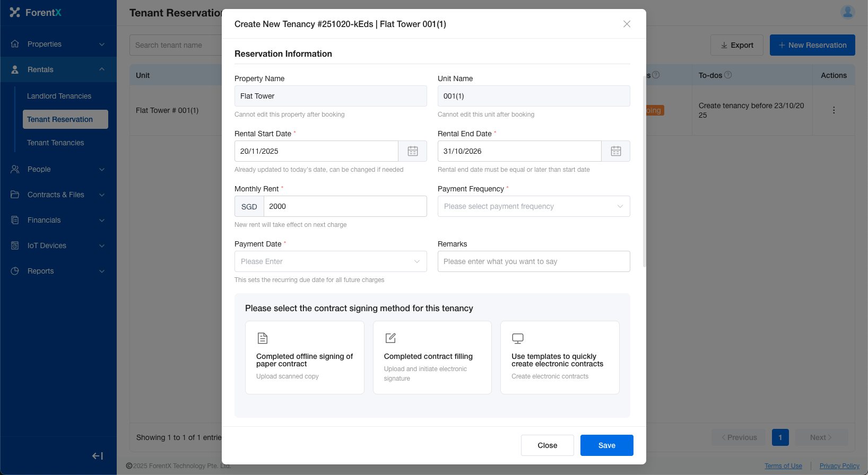Click the modal's vertical scrollbar
868x475 pixels.
[644, 170]
